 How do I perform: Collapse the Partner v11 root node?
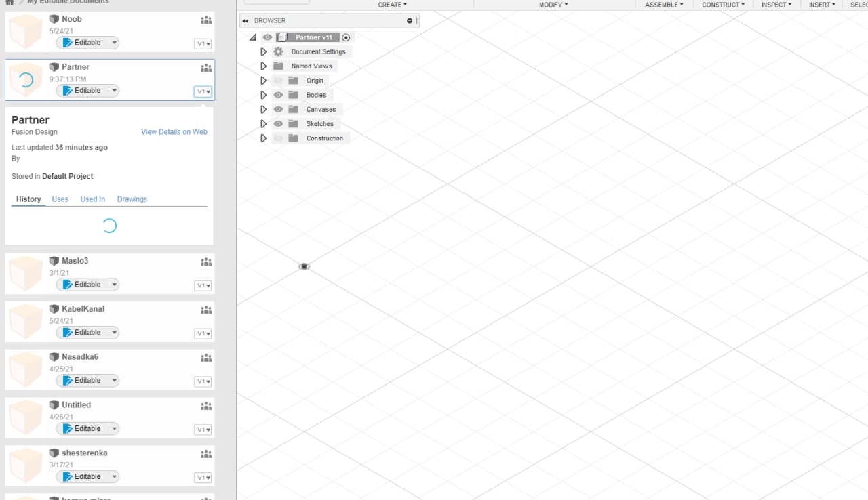coord(253,38)
